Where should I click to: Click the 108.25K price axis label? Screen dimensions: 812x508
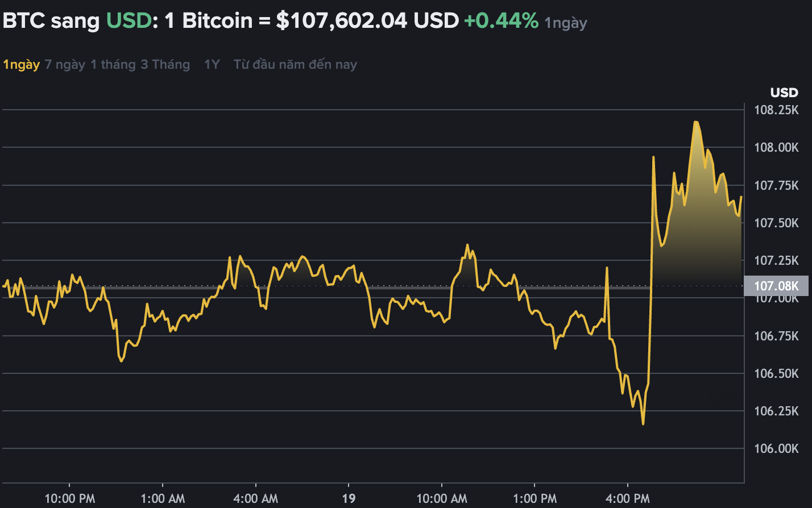coord(776,110)
